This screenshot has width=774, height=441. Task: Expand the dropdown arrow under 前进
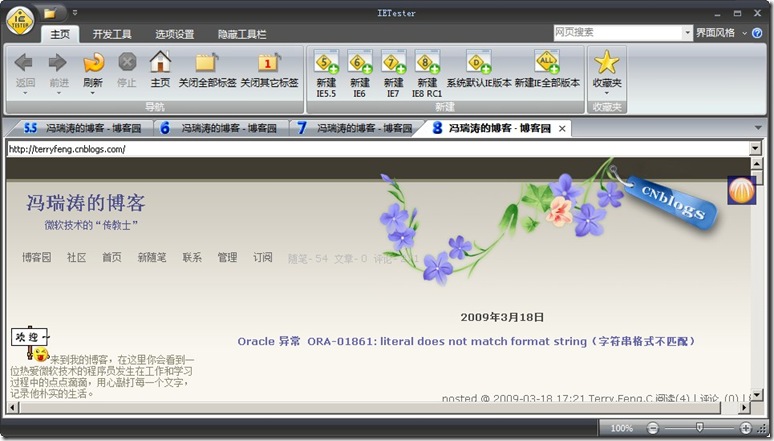[x=58, y=93]
